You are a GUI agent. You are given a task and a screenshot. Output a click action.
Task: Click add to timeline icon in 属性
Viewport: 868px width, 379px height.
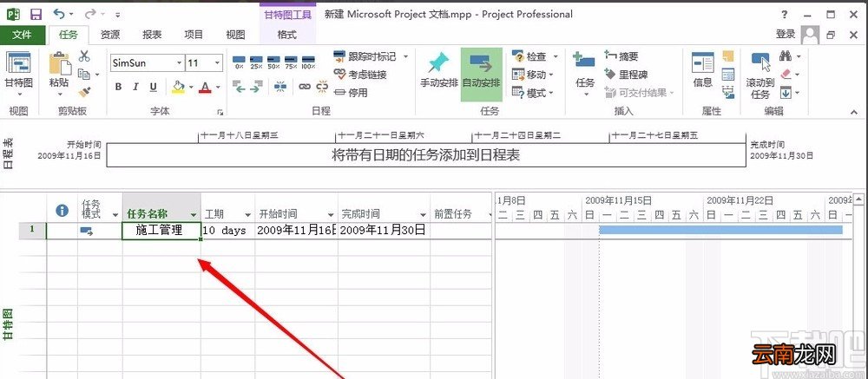pos(728,92)
